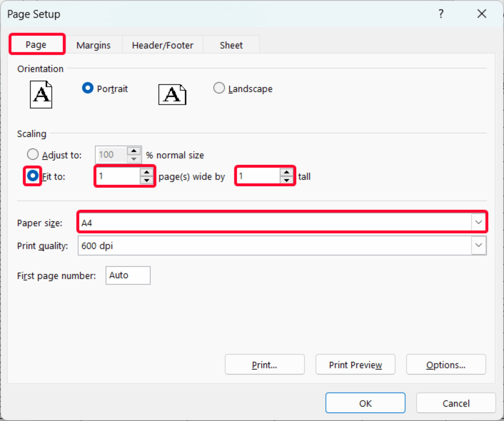
Task: Click the Options button
Action: pyautogui.click(x=446, y=365)
